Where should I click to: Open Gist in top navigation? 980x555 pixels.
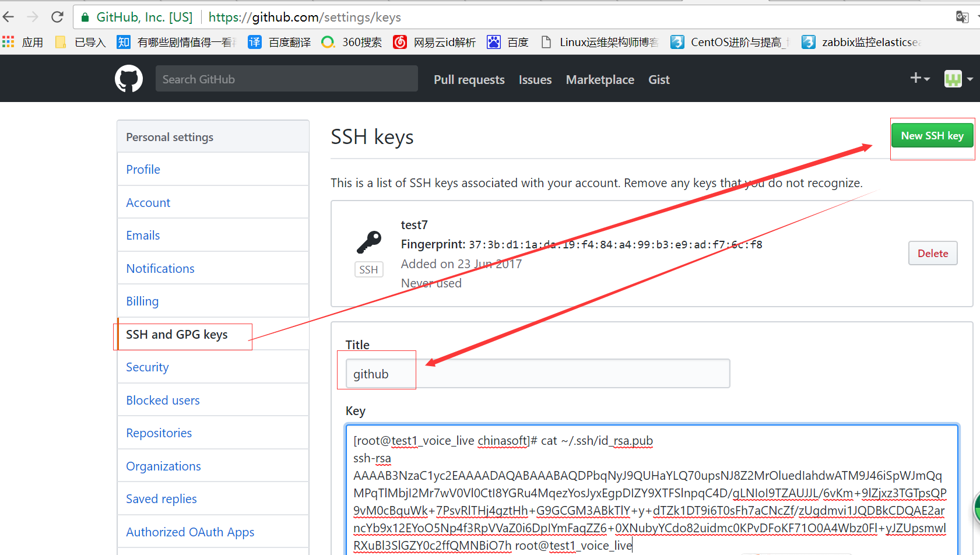[659, 80]
